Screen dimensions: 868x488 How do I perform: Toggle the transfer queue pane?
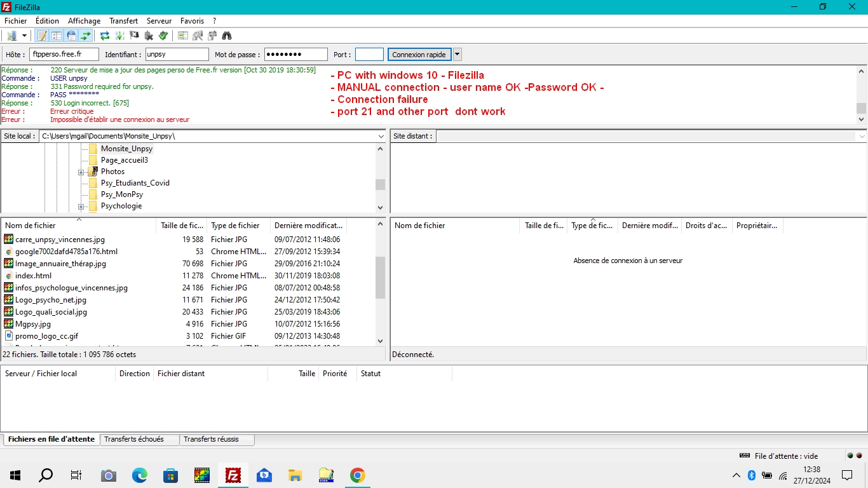click(x=85, y=35)
